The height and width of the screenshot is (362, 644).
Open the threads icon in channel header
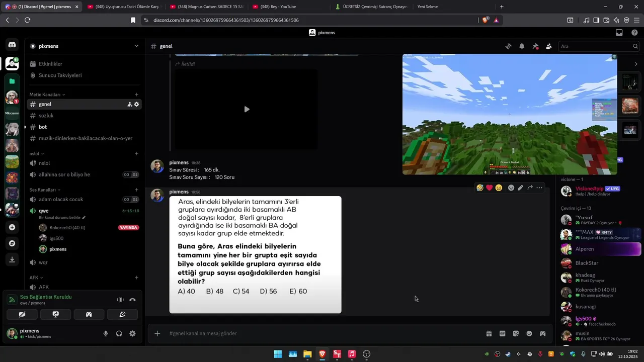click(508, 46)
